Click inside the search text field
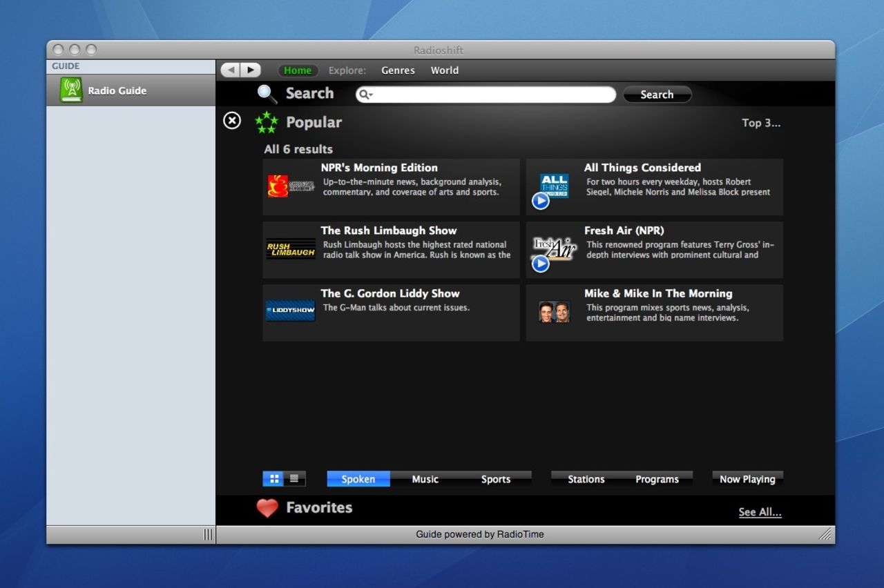Viewport: 884px width, 588px height. coord(490,95)
